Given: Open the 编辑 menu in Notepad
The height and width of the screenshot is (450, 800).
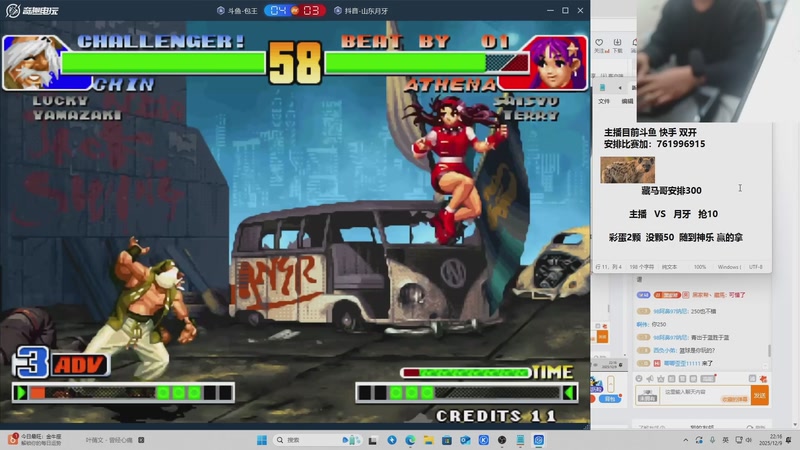Looking at the screenshot, I should (628, 101).
